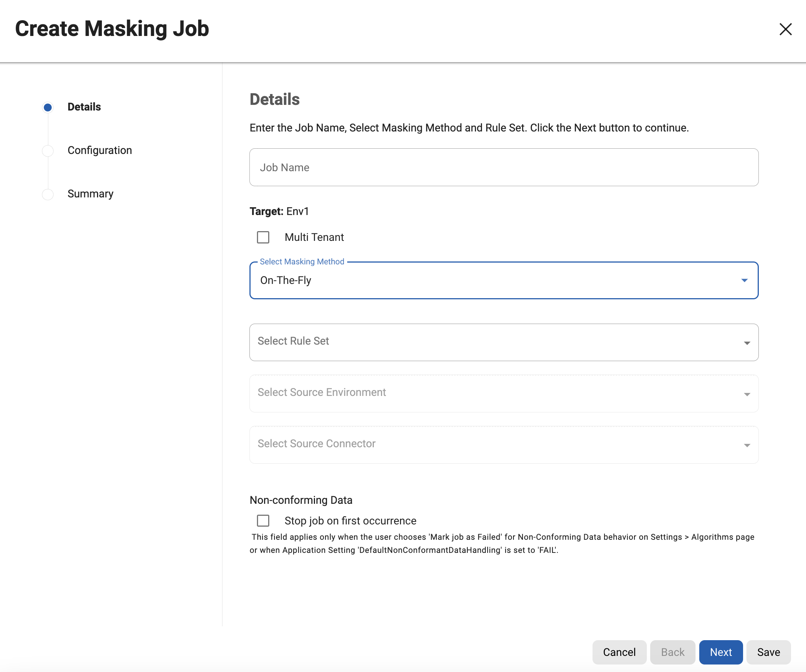Click the Source Connector dropdown arrow
Viewport: 806px width, 672px height.
click(x=747, y=445)
